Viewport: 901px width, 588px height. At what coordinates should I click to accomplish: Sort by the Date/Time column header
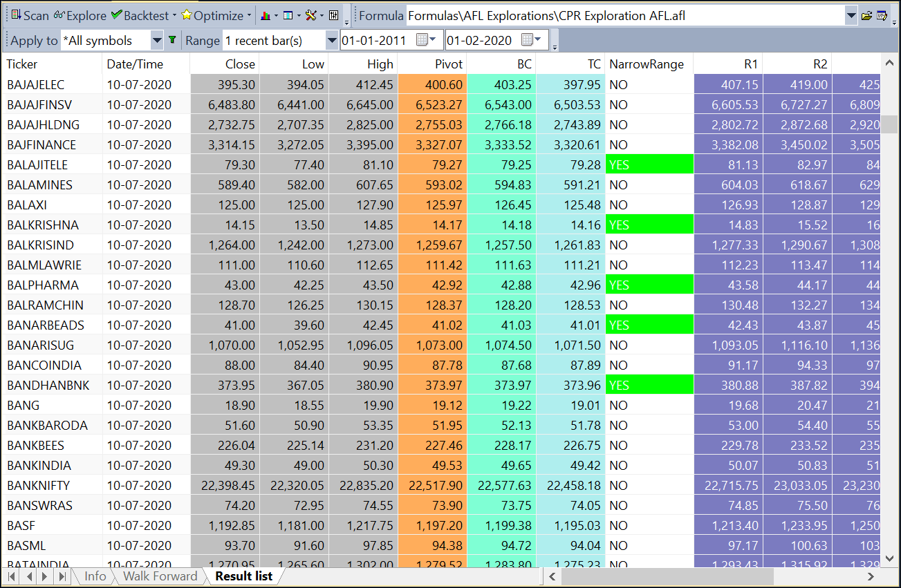(x=146, y=64)
